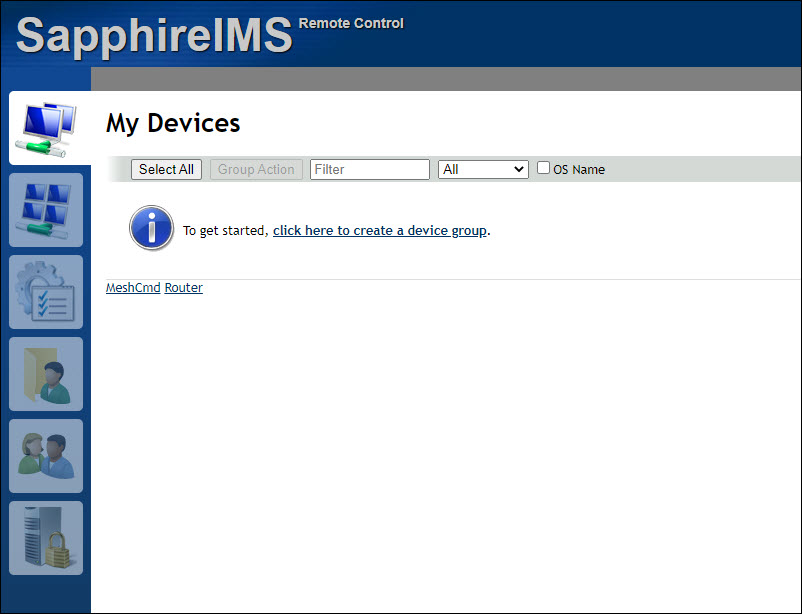
Task: Click the SapphireIMS logo
Action: click(x=150, y=33)
